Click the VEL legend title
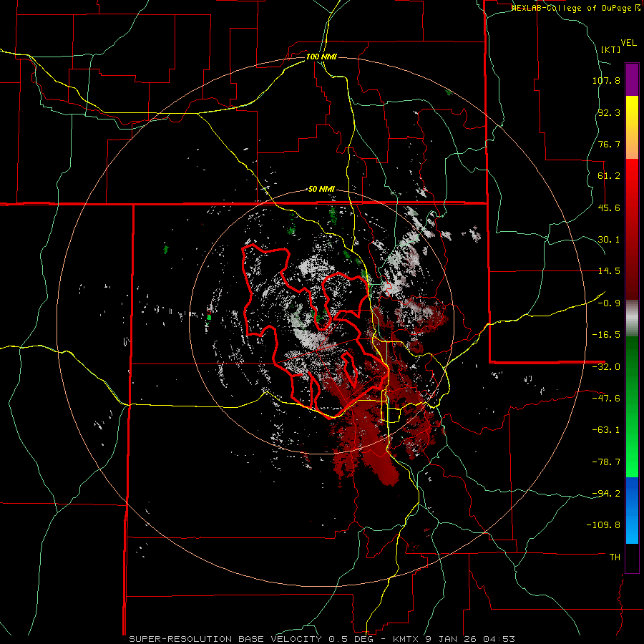 [x=628, y=43]
